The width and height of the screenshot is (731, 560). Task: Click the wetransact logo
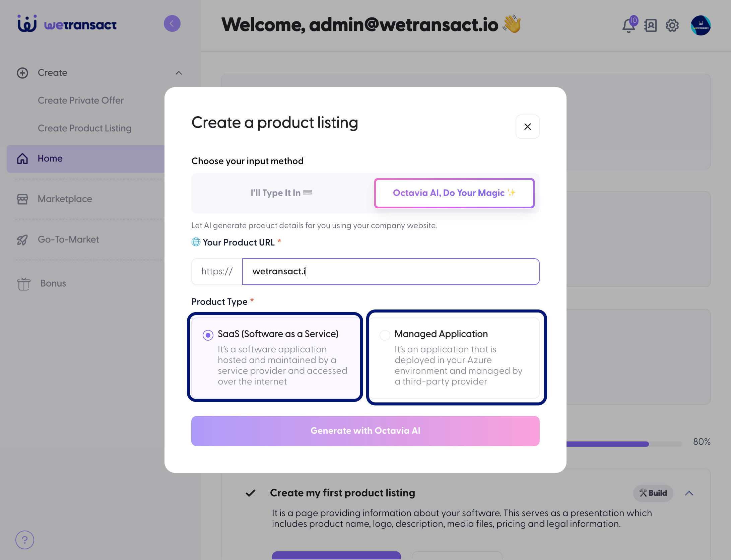click(x=67, y=24)
